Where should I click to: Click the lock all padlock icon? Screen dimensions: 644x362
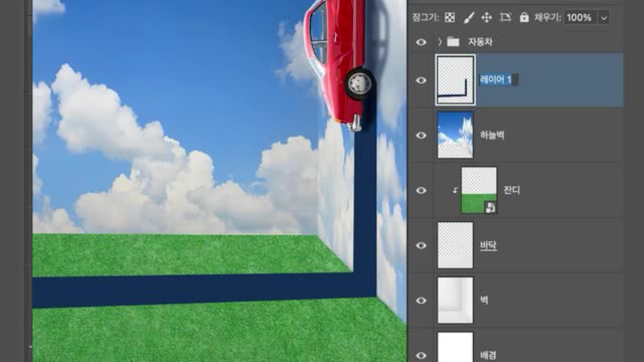point(524,17)
